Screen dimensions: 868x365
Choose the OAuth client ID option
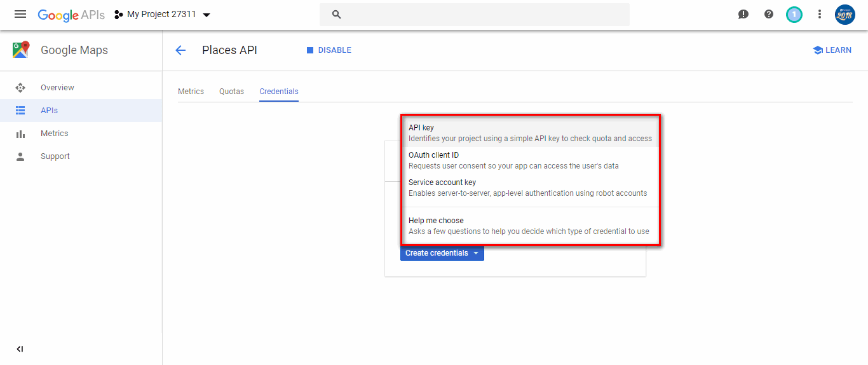(531, 160)
